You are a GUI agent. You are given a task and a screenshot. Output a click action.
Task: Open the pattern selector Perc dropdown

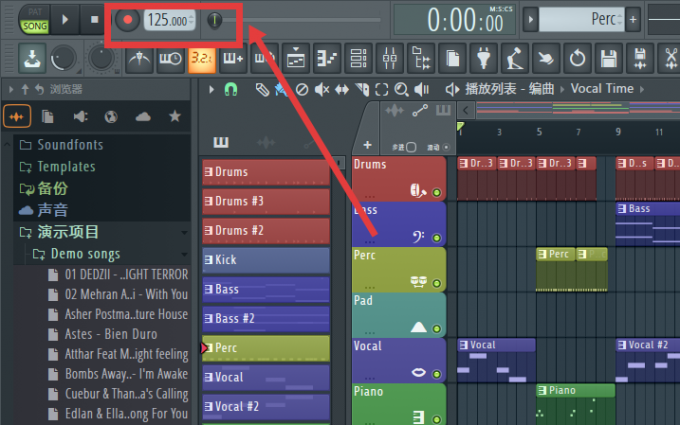click(581, 19)
